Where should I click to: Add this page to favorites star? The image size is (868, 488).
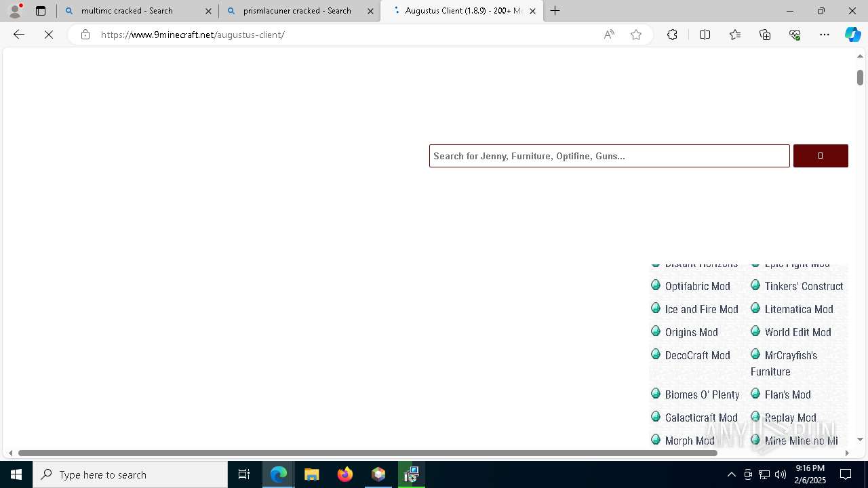(636, 35)
